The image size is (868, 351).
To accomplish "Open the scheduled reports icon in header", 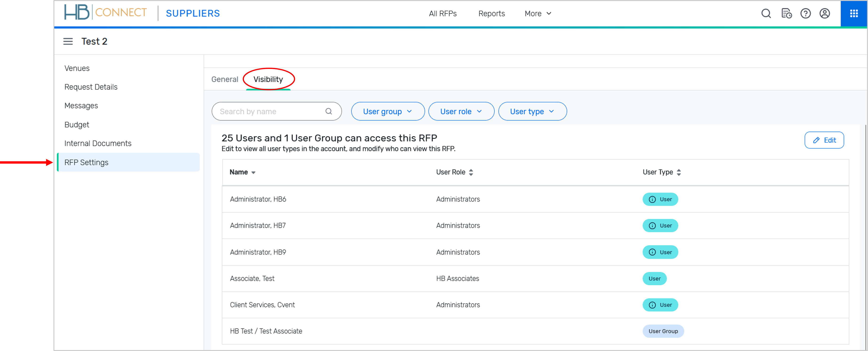I will (x=786, y=13).
